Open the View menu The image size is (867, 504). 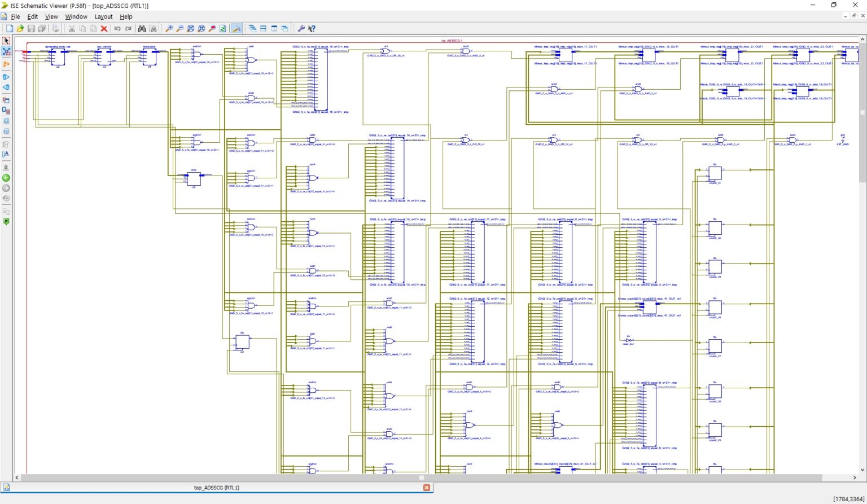tap(51, 16)
